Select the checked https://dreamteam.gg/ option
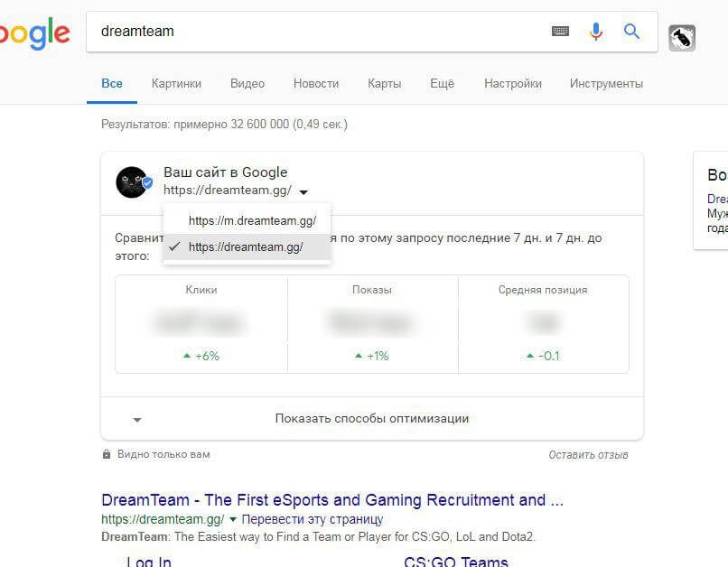 tap(247, 246)
